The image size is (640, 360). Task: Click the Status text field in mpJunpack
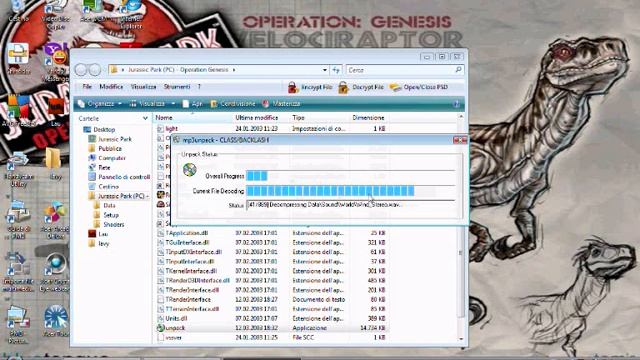pos(351,204)
